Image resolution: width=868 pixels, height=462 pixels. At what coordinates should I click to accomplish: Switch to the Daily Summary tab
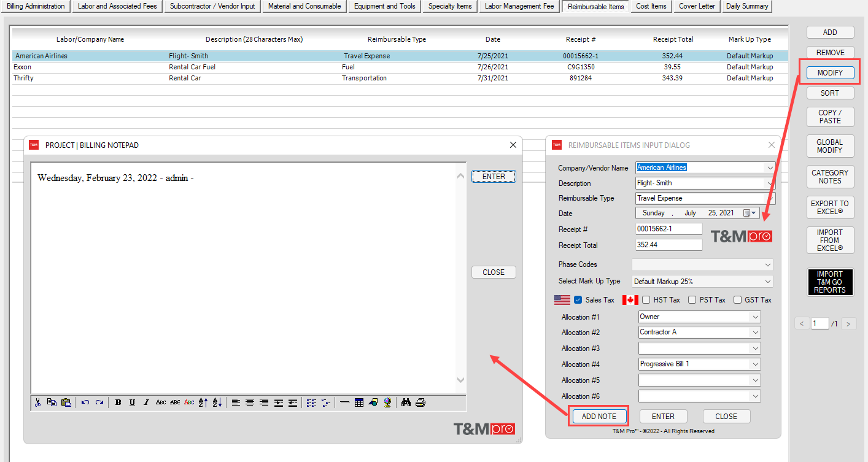pyautogui.click(x=746, y=6)
